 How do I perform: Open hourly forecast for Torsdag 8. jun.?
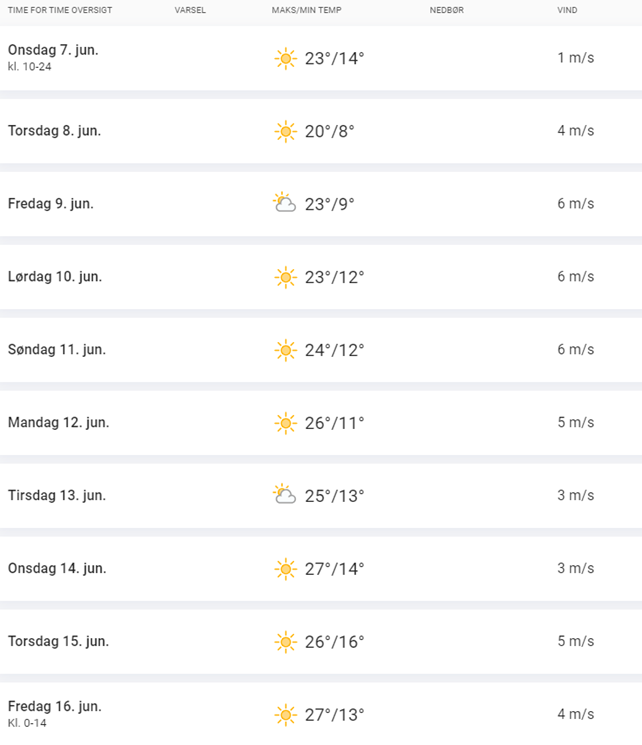[321, 131]
